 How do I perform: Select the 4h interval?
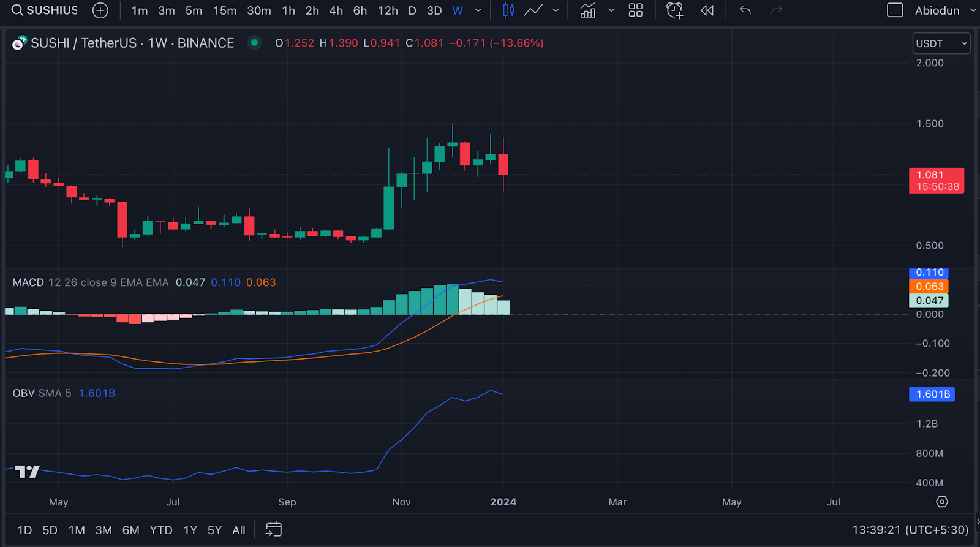pos(336,10)
